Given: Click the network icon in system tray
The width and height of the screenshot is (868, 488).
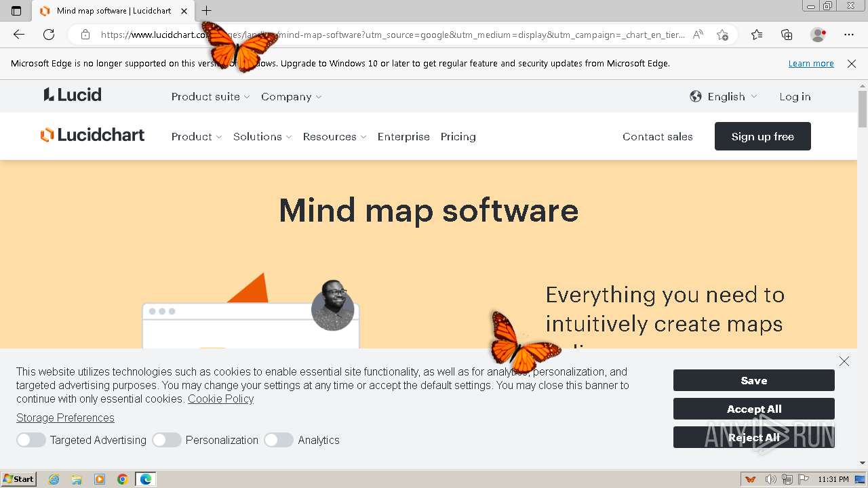Looking at the screenshot, I should [x=787, y=479].
